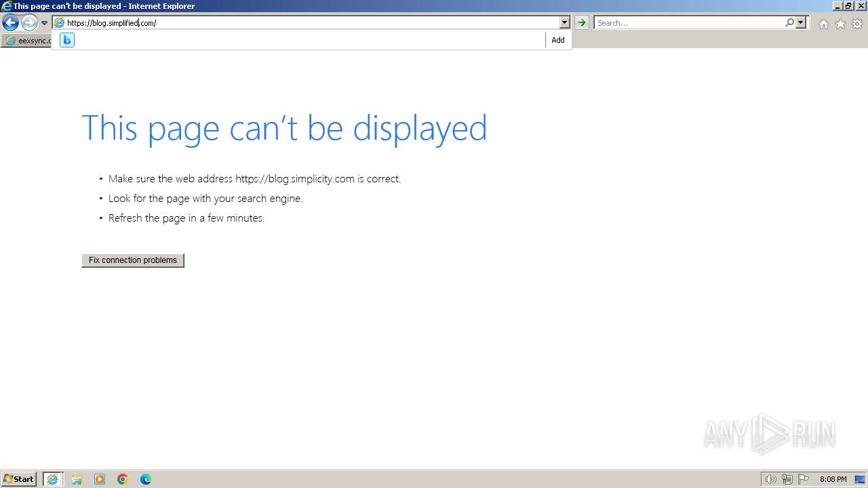Click Fix connection problems button

133,260
